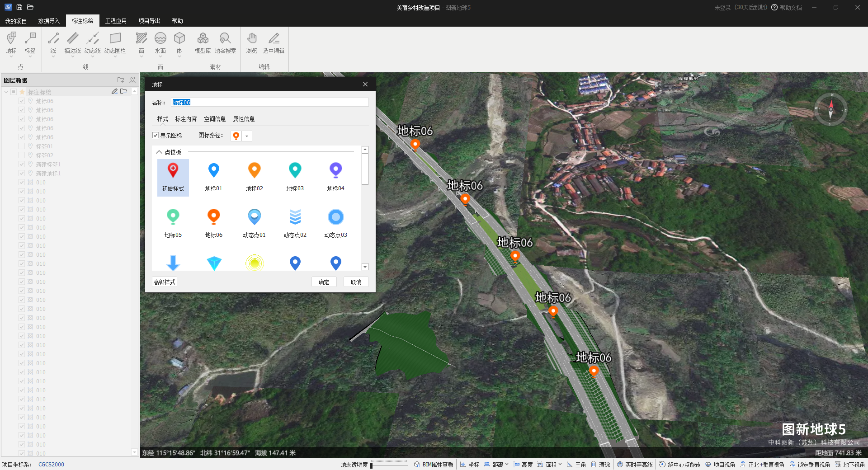This screenshot has height=470, width=868.
Task: Click the 高级样式 advanced style button
Action: click(164, 282)
